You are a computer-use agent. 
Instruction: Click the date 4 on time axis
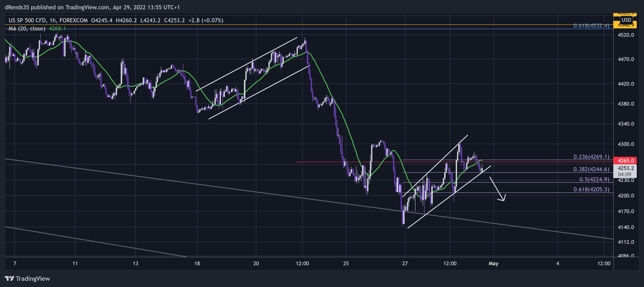point(558,263)
